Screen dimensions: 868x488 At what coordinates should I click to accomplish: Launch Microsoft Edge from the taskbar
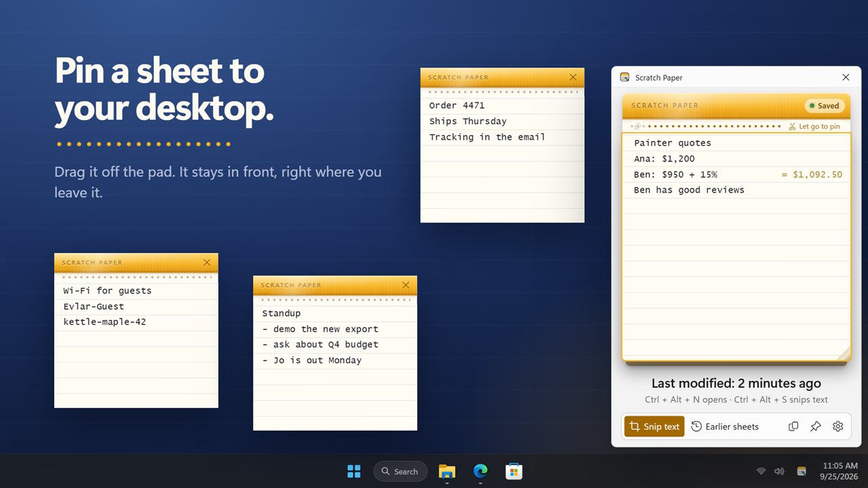(x=480, y=471)
